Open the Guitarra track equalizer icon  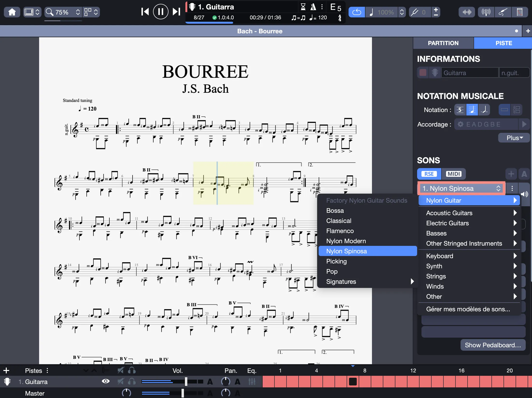(252, 382)
